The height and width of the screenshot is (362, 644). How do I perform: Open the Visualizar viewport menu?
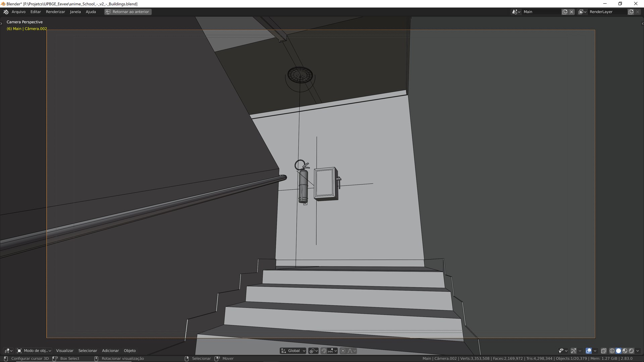[x=65, y=351]
